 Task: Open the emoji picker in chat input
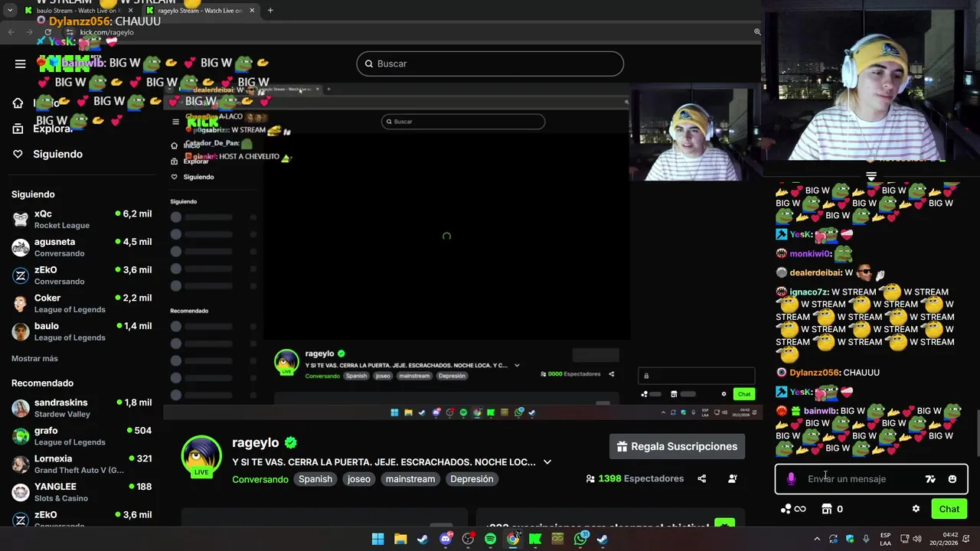coord(952,479)
